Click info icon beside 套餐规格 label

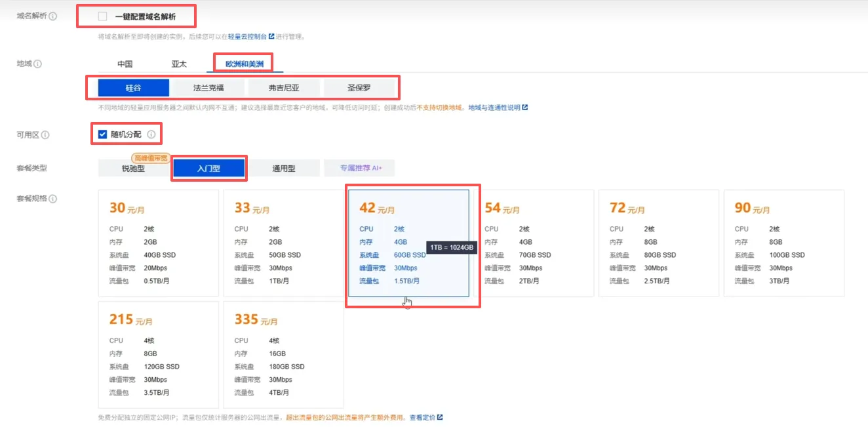pyautogui.click(x=52, y=199)
